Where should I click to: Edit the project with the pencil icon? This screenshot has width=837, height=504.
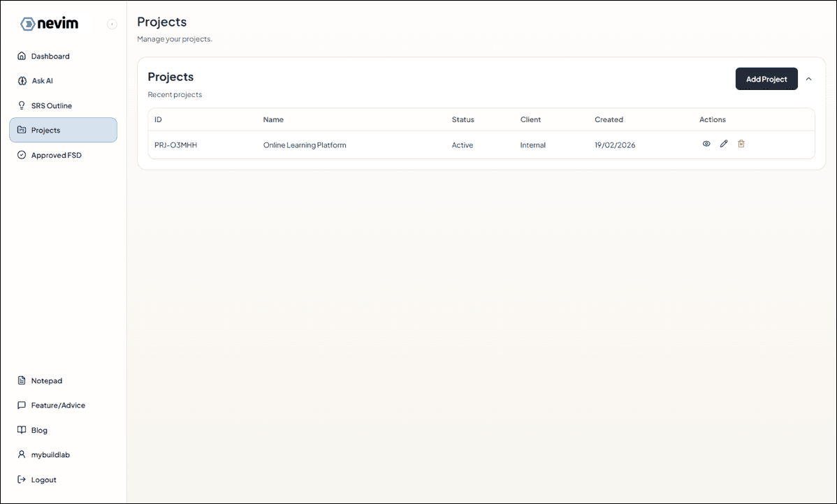point(724,144)
